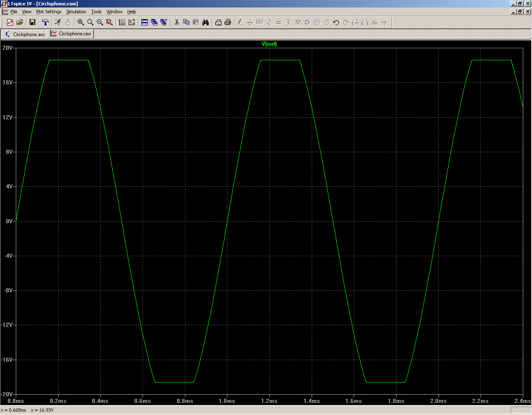This screenshot has height=415, width=532.
Task: Click the status bar y = 16.93V readout
Action: pos(42,410)
